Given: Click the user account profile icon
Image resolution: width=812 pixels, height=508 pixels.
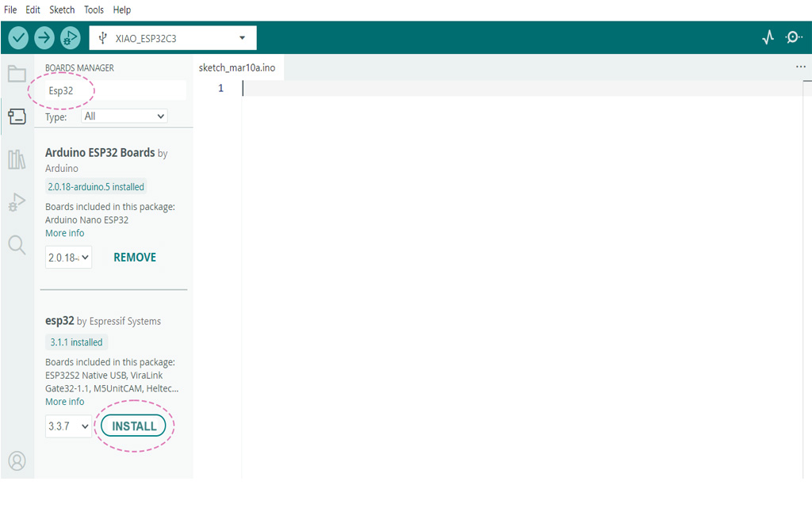Looking at the screenshot, I should 17,460.
